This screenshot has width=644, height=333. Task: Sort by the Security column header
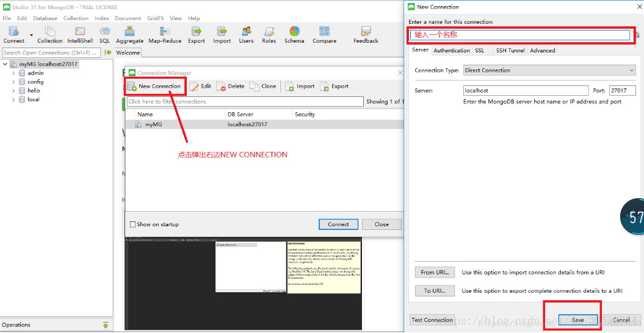[347, 114]
